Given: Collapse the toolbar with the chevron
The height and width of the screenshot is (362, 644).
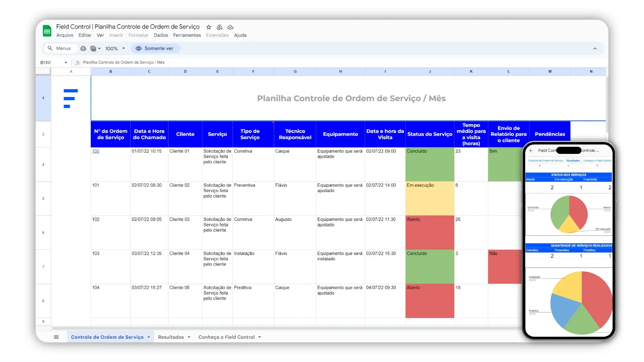Looking at the screenshot, I should point(595,48).
